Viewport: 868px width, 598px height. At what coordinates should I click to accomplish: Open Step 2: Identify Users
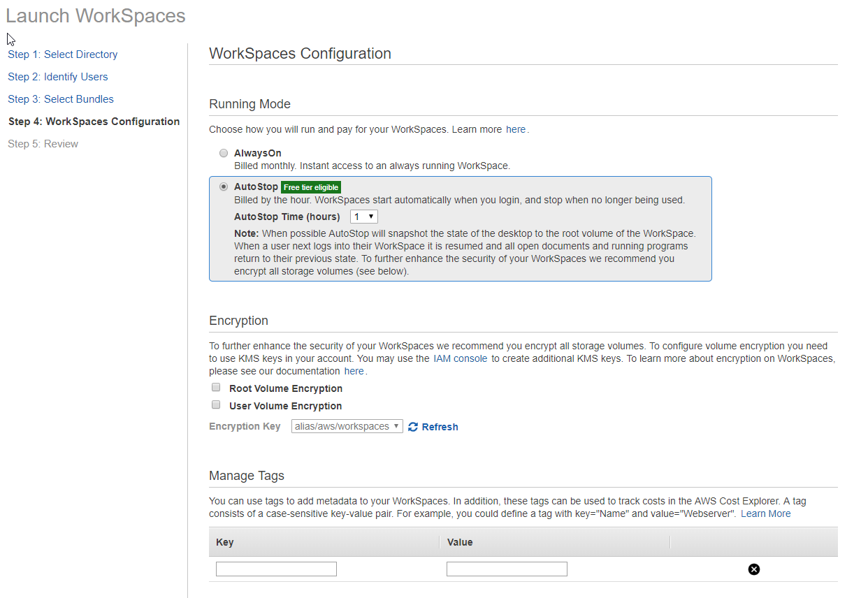tap(57, 76)
